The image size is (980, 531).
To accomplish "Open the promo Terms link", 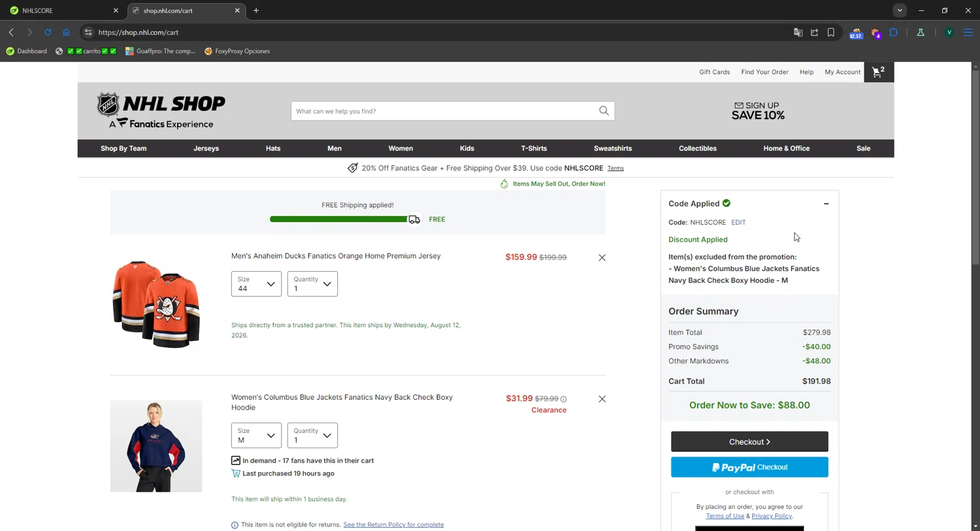I will pyautogui.click(x=615, y=169).
